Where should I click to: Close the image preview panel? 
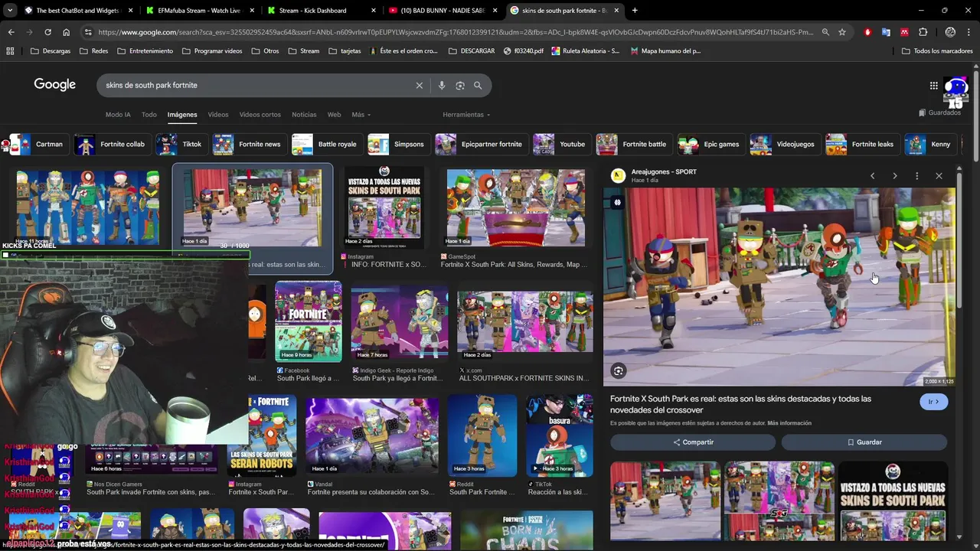point(939,176)
